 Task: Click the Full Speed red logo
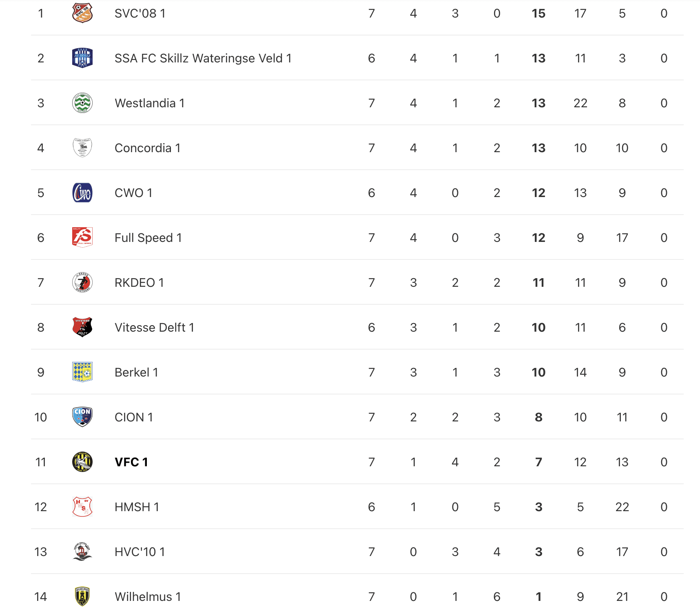click(x=82, y=237)
